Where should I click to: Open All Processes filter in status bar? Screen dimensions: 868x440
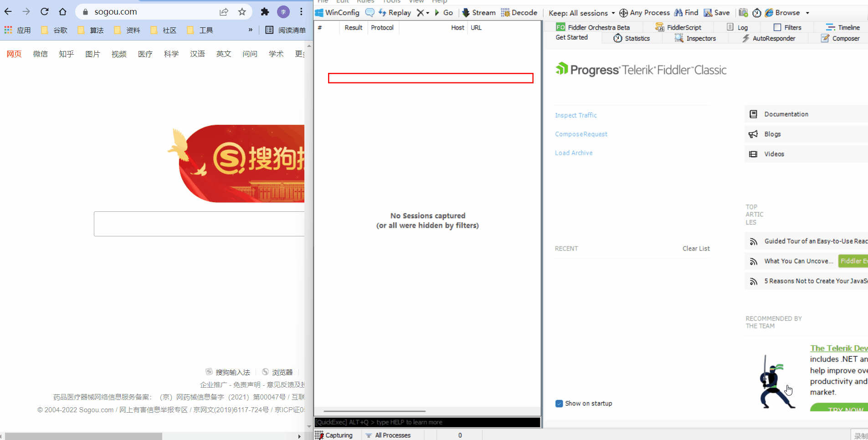click(x=388, y=435)
